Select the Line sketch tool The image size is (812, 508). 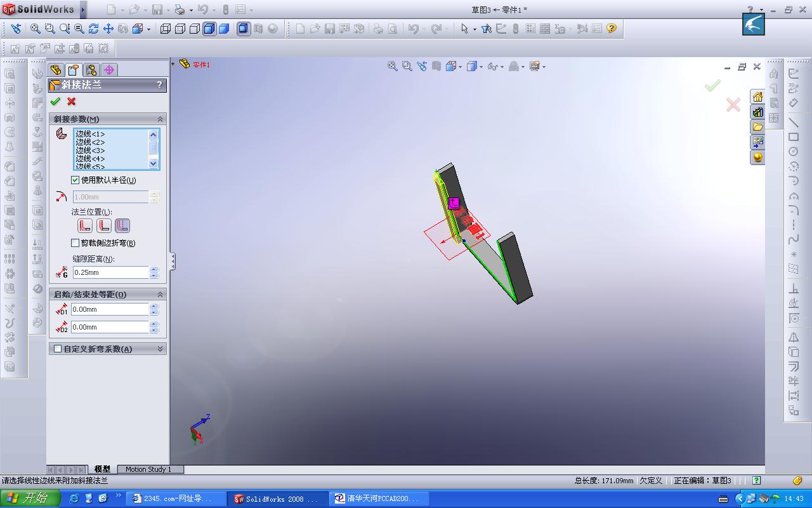point(794,121)
